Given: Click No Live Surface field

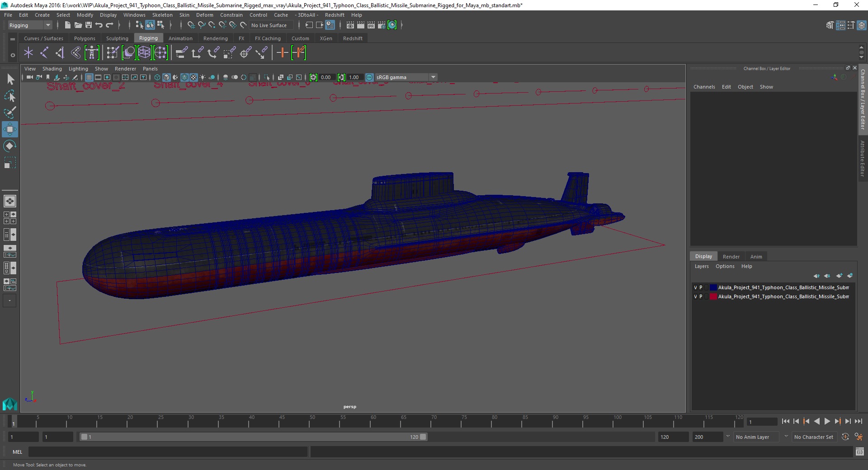Looking at the screenshot, I should [271, 25].
